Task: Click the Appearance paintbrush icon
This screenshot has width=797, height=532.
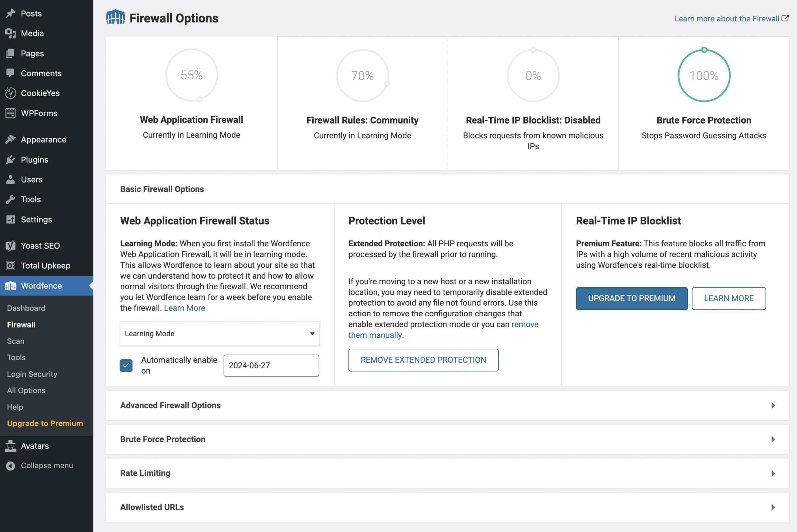Action: [x=11, y=139]
